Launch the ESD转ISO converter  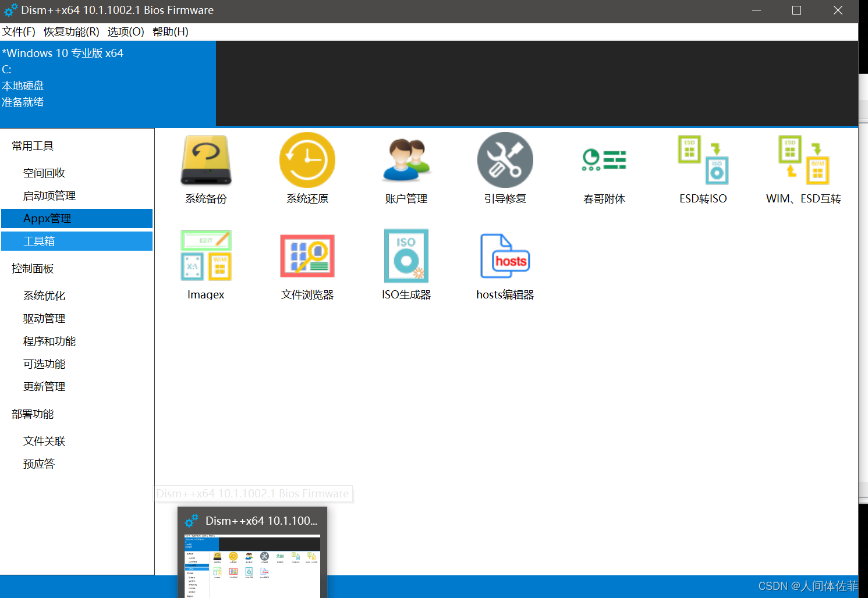tap(703, 169)
